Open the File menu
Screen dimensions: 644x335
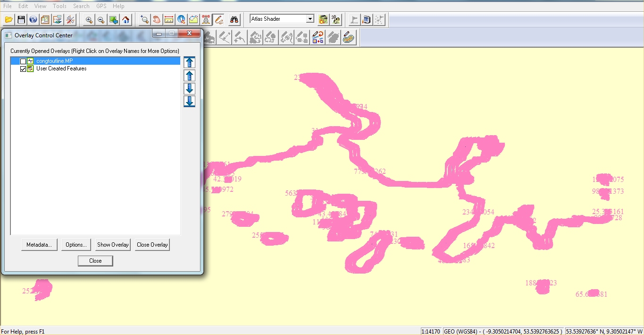(8, 6)
